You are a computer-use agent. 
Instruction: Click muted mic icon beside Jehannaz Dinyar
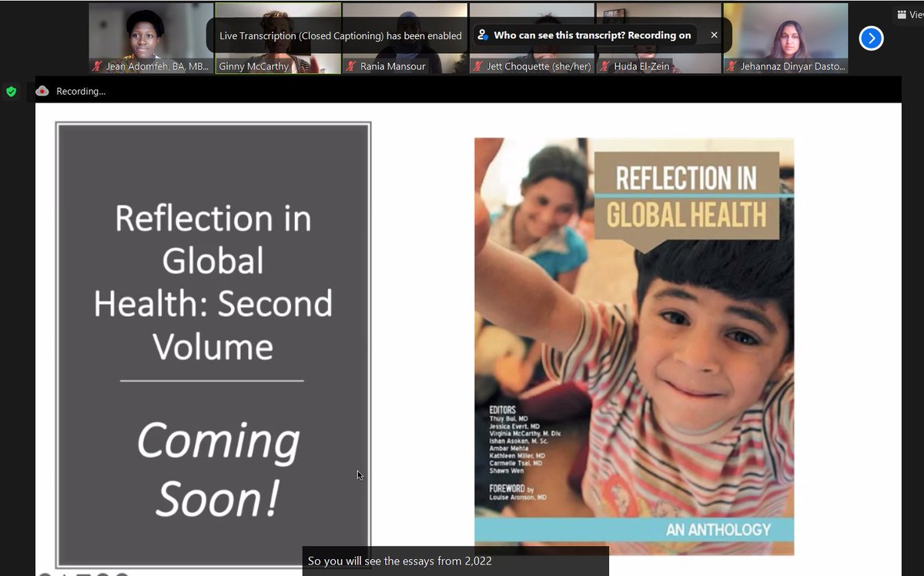click(732, 67)
